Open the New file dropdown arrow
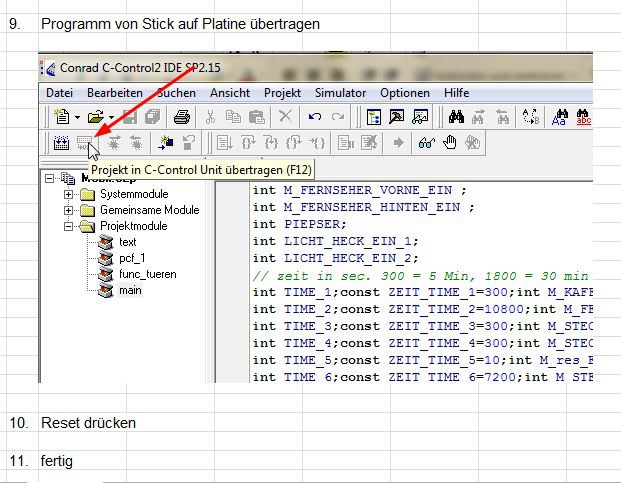The height and width of the screenshot is (483, 621). (x=78, y=117)
